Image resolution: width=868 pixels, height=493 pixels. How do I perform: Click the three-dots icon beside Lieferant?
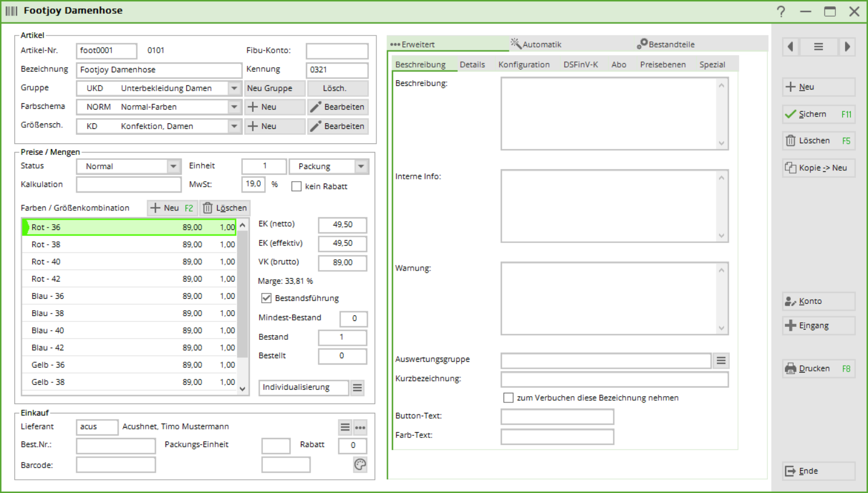point(360,427)
